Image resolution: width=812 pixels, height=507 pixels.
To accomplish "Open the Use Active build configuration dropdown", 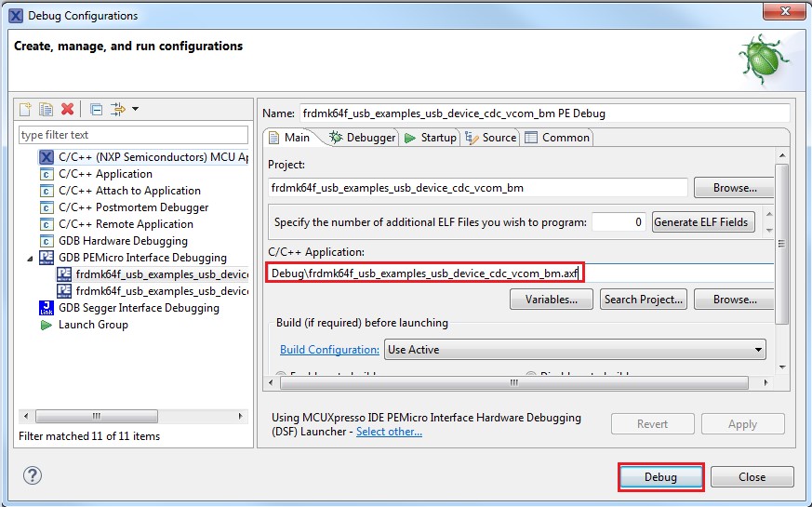I will 575,350.
